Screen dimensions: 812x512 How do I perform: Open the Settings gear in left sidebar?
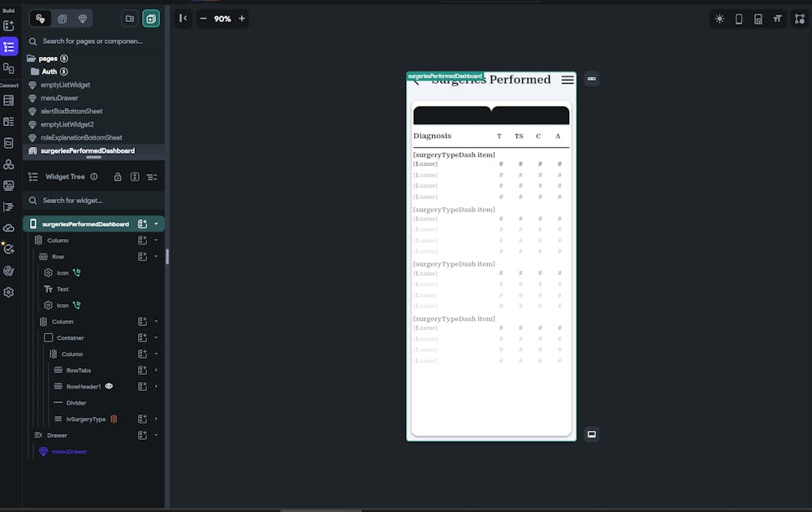pos(9,293)
